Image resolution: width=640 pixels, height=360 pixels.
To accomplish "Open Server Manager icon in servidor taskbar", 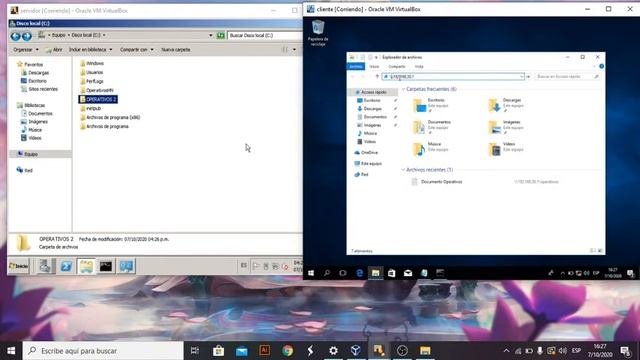I will [45, 266].
